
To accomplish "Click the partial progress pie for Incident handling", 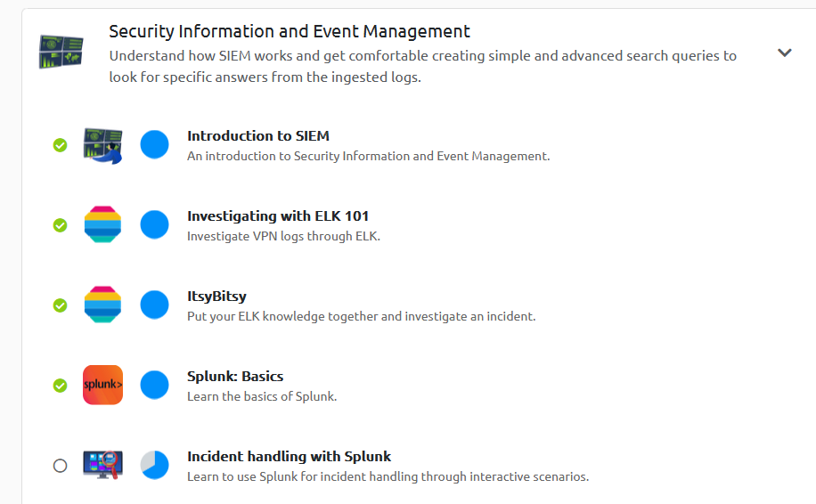I will click(155, 465).
